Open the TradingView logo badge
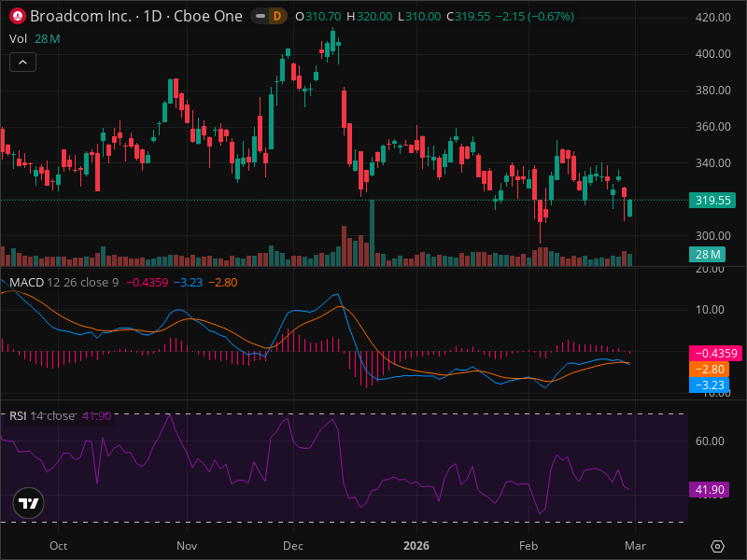 pyautogui.click(x=29, y=503)
